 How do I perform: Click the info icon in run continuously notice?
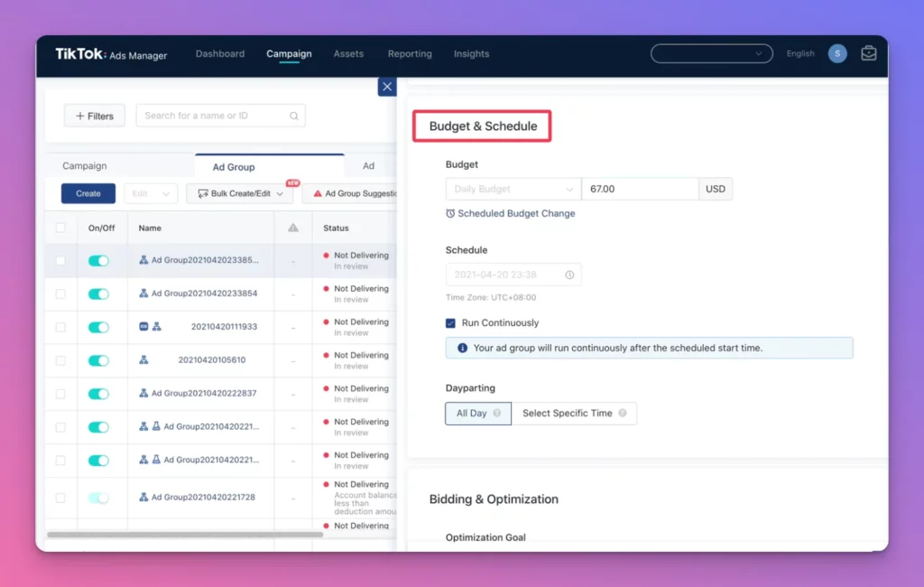click(x=462, y=348)
